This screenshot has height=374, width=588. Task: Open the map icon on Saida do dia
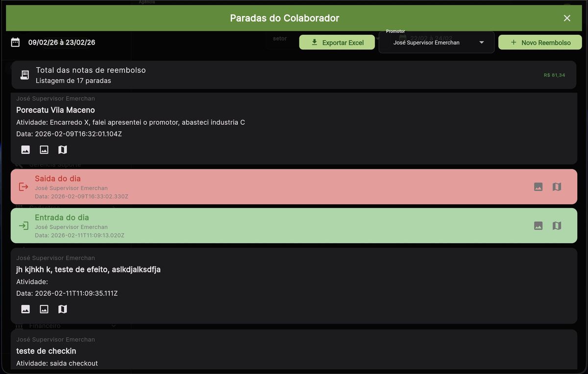[x=557, y=187]
